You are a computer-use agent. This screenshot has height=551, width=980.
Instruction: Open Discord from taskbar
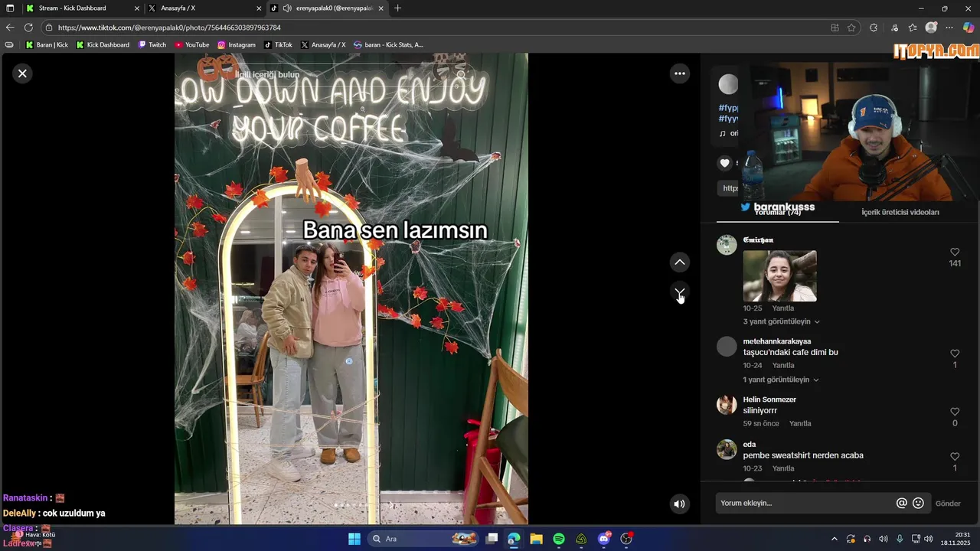(x=604, y=539)
